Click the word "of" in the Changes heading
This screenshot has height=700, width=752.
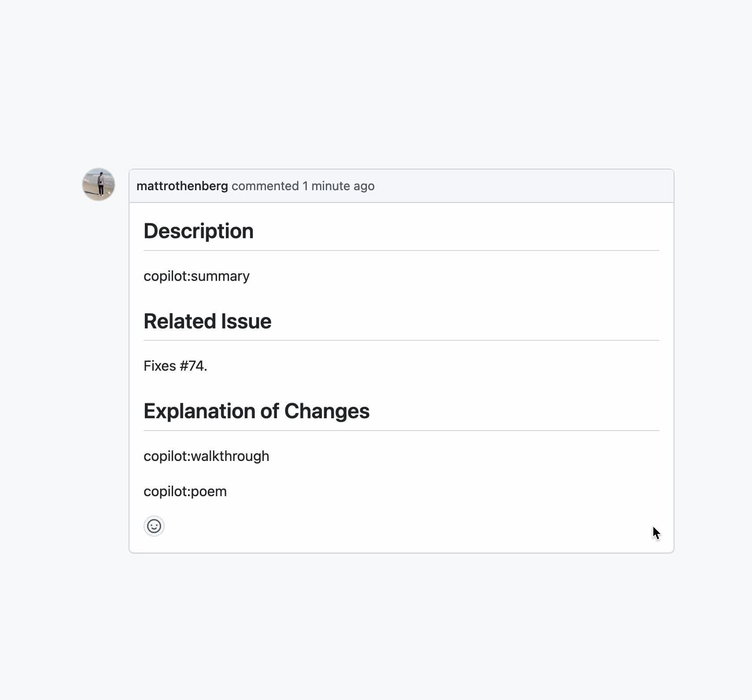pos(269,411)
